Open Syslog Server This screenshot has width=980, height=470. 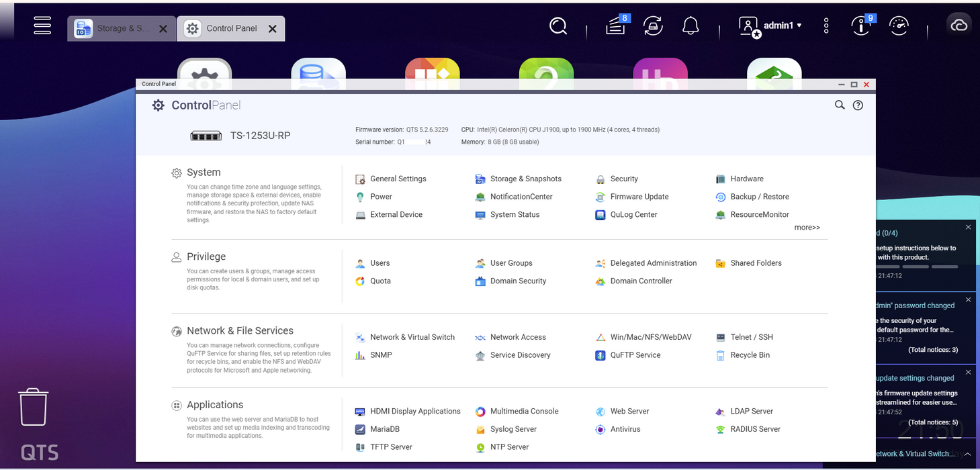point(506,430)
